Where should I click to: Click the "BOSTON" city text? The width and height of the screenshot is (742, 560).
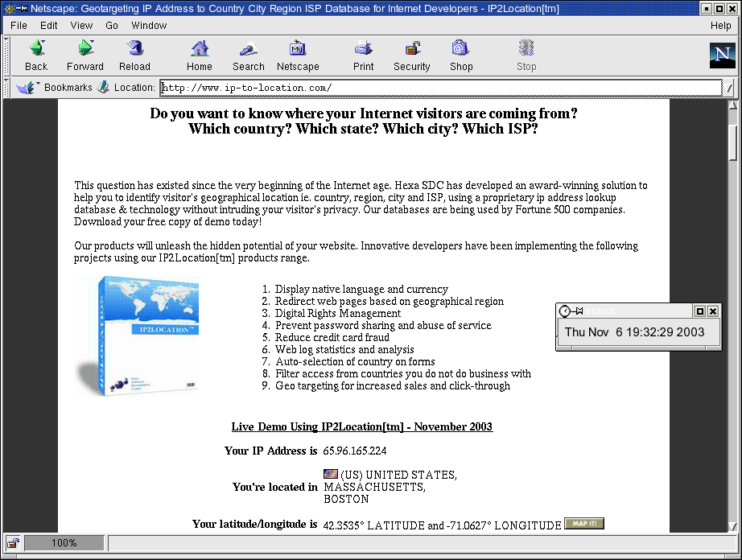[346, 499]
